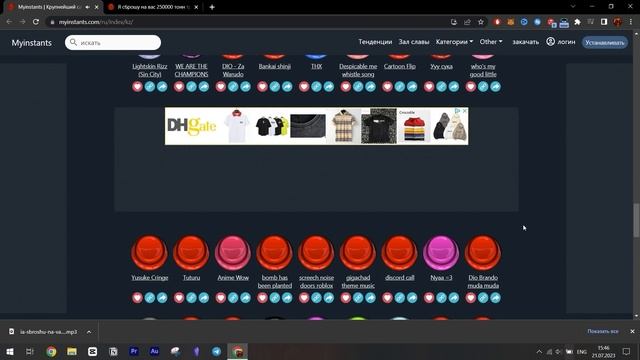Viewport: 640px width, 360px height.
Task: Click the логин account link
Action: coord(561,42)
